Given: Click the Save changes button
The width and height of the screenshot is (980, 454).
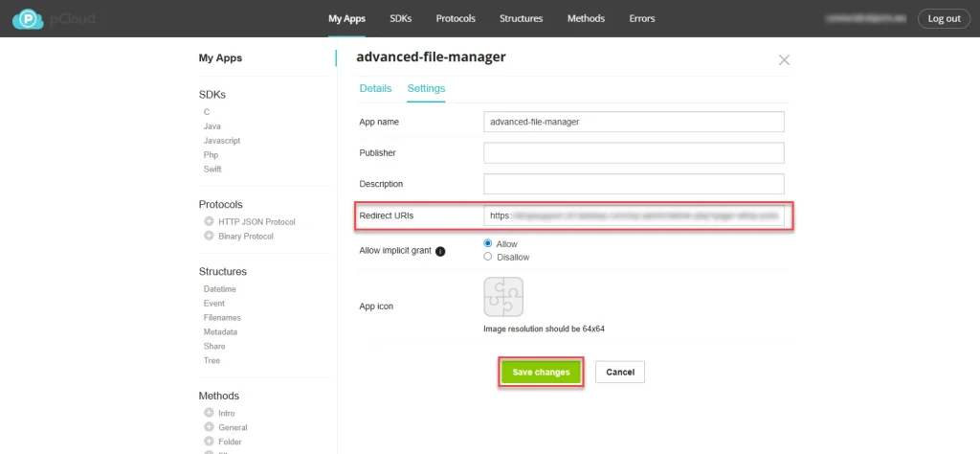Looking at the screenshot, I should click(x=542, y=372).
